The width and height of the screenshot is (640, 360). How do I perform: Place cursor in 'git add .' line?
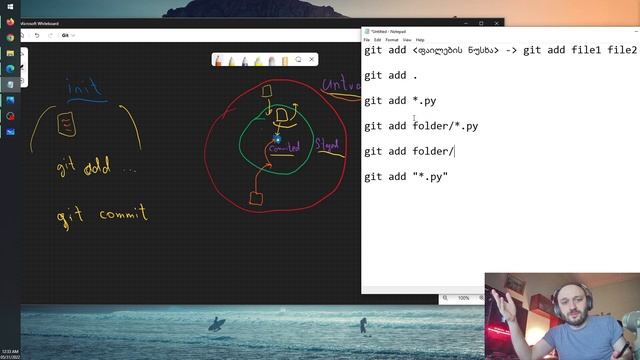(x=391, y=76)
